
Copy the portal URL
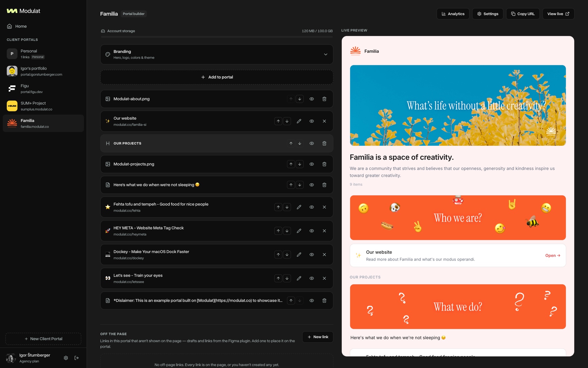tap(523, 14)
